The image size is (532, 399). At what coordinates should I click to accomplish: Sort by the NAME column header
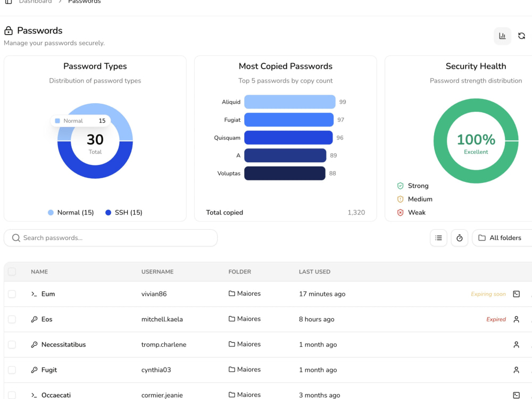[x=39, y=272]
